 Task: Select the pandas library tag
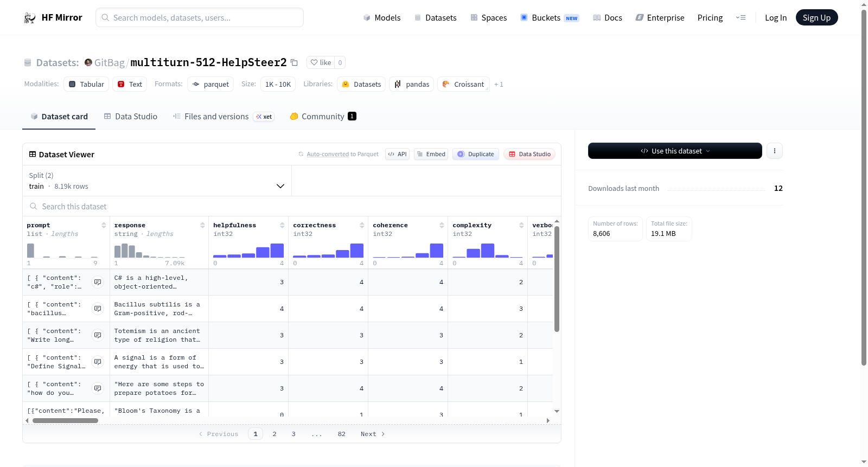(x=412, y=84)
